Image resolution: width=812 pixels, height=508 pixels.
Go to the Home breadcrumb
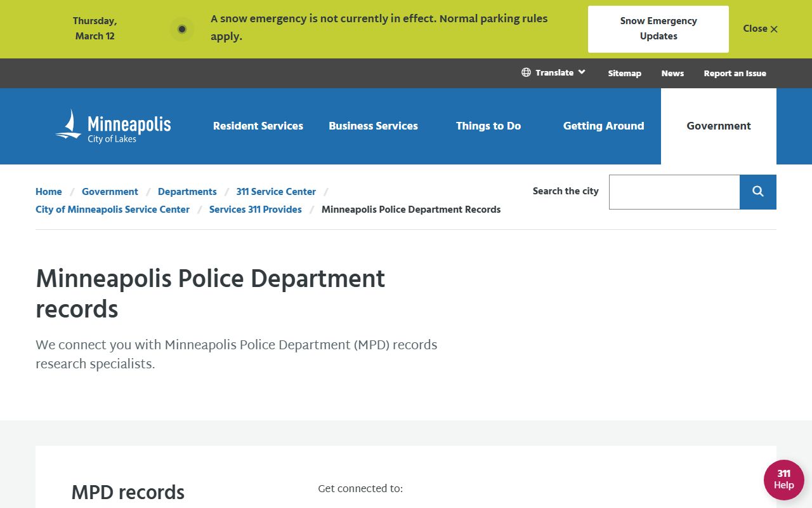coord(49,192)
